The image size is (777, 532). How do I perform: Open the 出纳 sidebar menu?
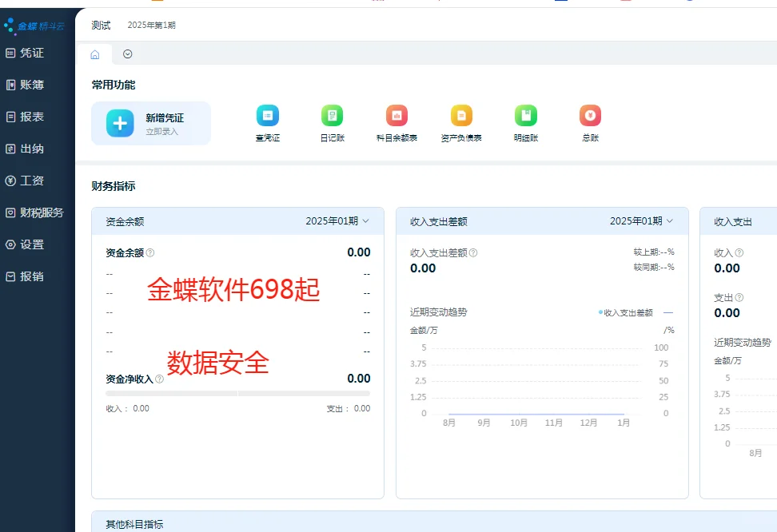pyautogui.click(x=25, y=149)
